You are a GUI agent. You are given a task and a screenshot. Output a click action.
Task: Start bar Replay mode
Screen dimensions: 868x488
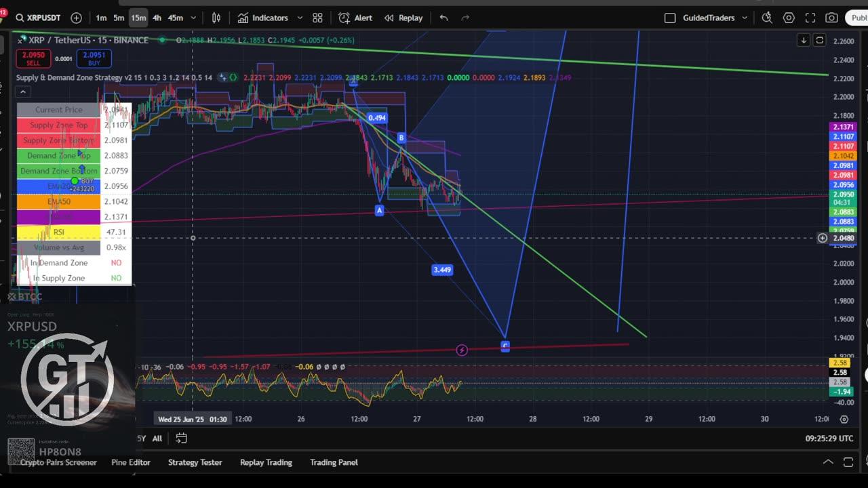(x=403, y=18)
